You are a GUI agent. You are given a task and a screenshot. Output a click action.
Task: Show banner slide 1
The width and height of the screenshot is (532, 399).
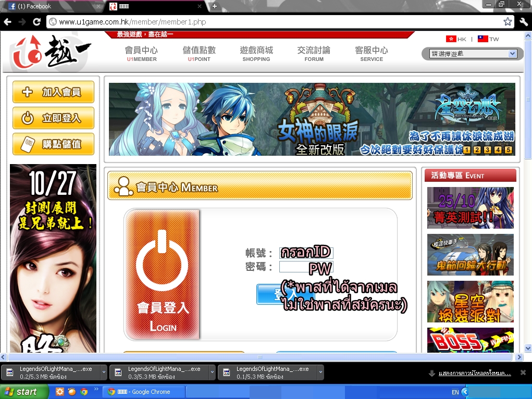pyautogui.click(x=467, y=149)
